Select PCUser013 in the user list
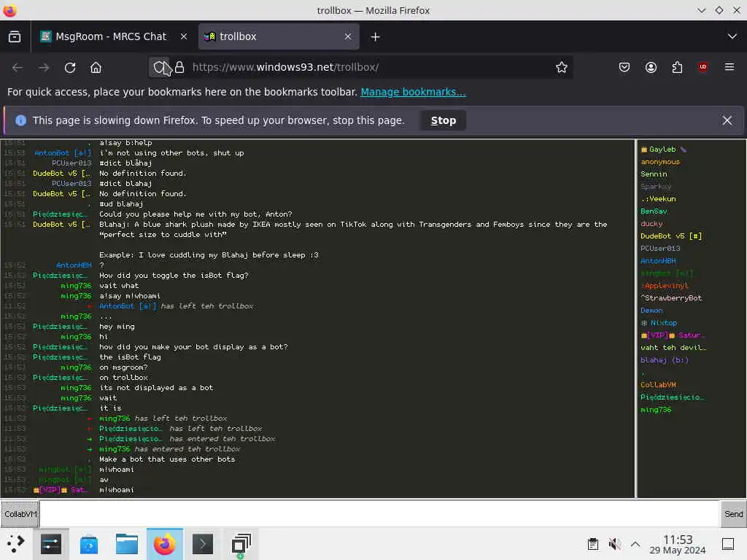 (660, 249)
